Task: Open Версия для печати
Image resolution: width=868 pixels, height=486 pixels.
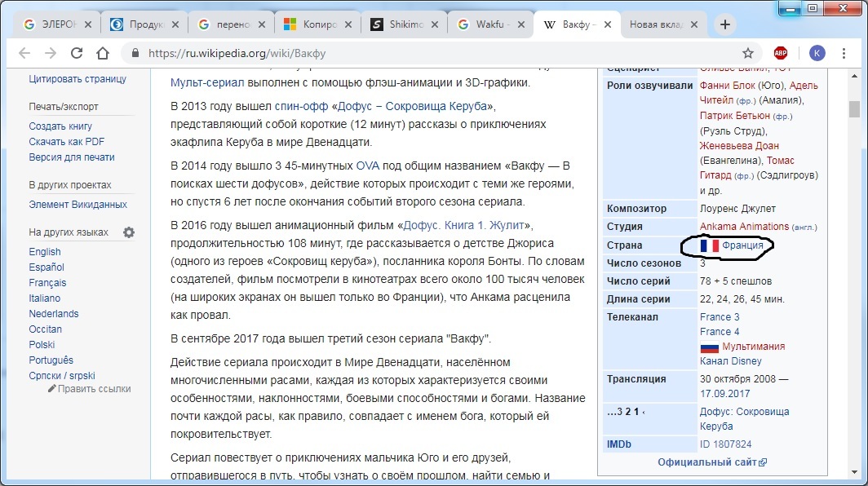Action: (72, 157)
